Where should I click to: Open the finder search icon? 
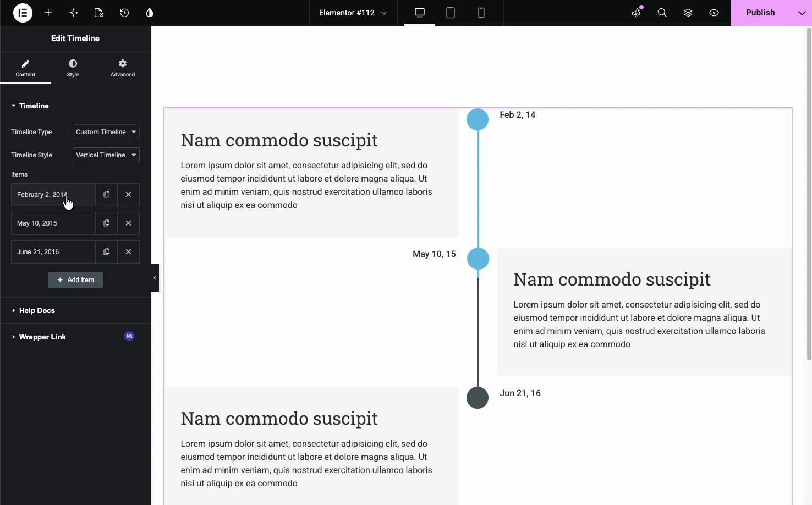click(x=662, y=13)
